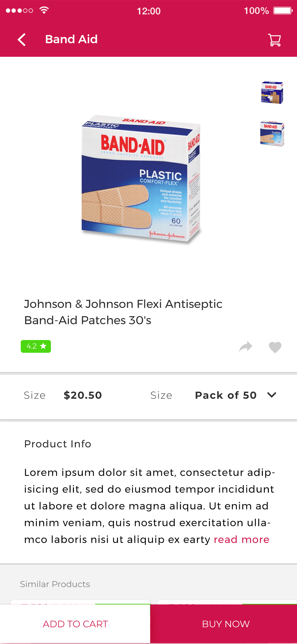Screen dimensions: 297x644
Task: Open the shopping cart
Action: click(x=274, y=40)
